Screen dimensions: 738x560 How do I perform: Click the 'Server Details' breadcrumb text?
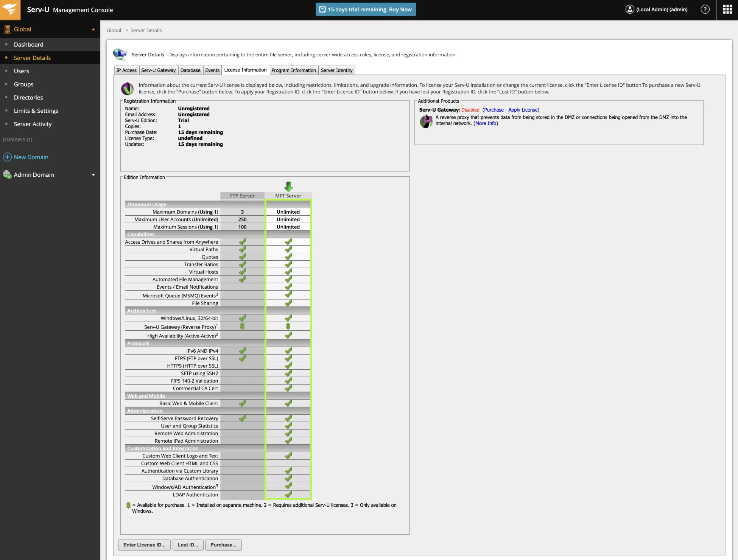click(146, 30)
